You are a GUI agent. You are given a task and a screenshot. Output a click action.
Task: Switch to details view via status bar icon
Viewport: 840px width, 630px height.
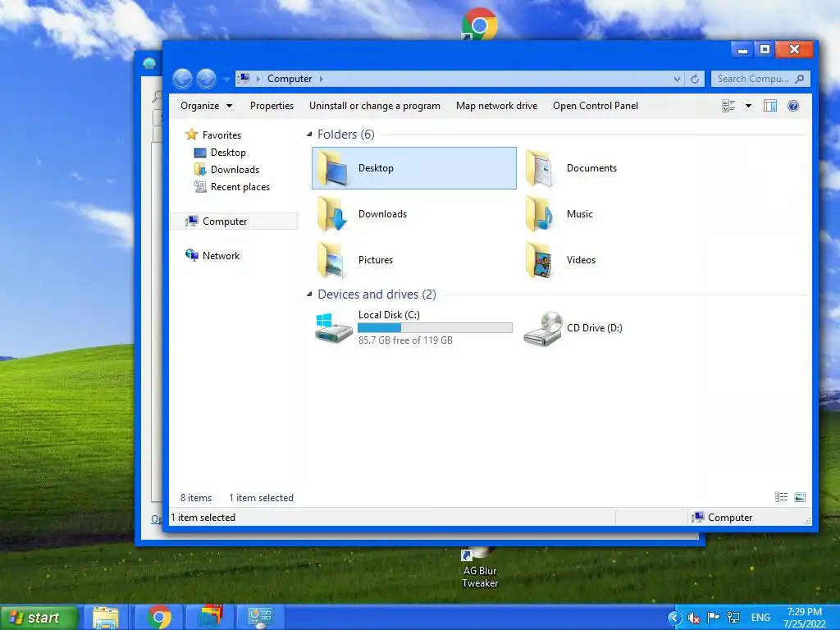[781, 497]
